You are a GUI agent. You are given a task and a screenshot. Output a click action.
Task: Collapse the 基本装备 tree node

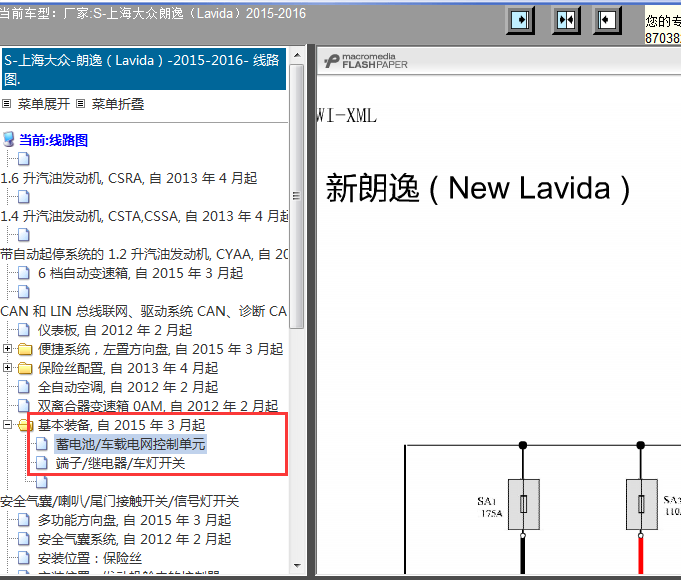[x=7, y=425]
